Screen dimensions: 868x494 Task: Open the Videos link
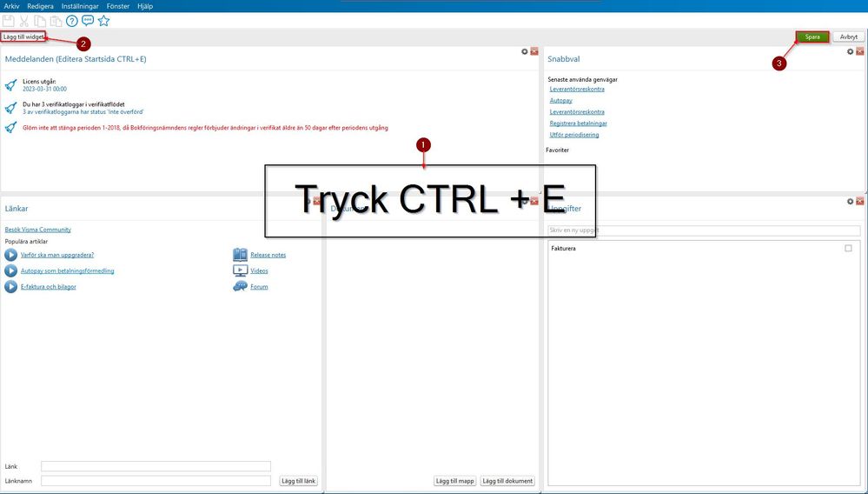259,270
